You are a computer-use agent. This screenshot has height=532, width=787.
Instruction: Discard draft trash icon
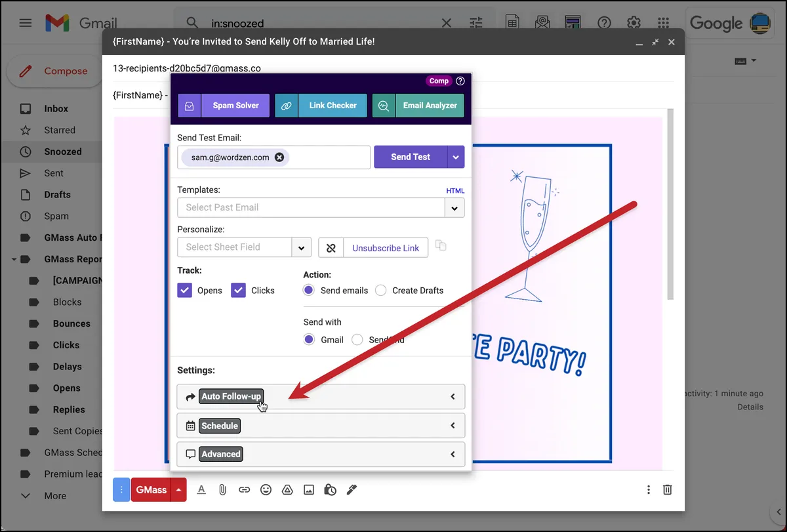point(667,489)
